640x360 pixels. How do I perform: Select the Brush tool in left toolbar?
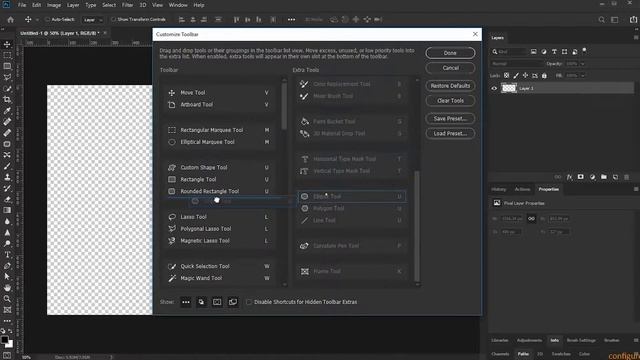7,166
